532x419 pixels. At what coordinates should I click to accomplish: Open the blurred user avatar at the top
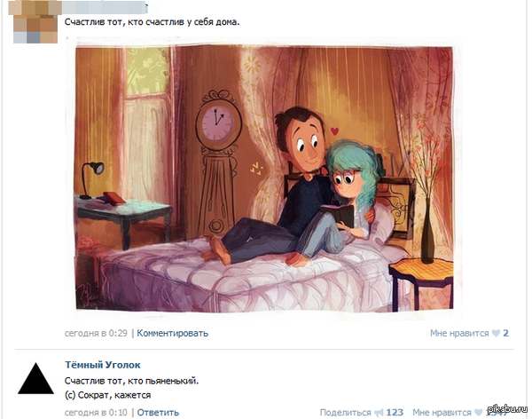click(35, 22)
